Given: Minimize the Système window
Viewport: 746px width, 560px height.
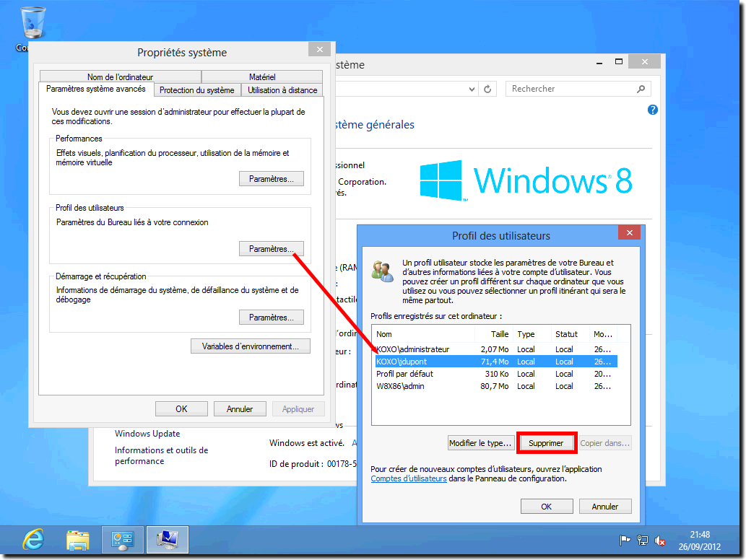Looking at the screenshot, I should (599, 62).
